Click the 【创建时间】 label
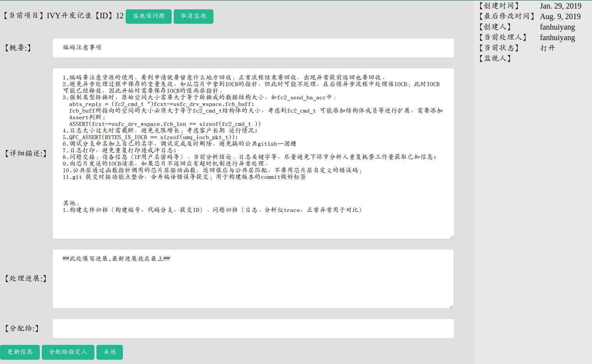This screenshot has height=364, width=592. 499,6
